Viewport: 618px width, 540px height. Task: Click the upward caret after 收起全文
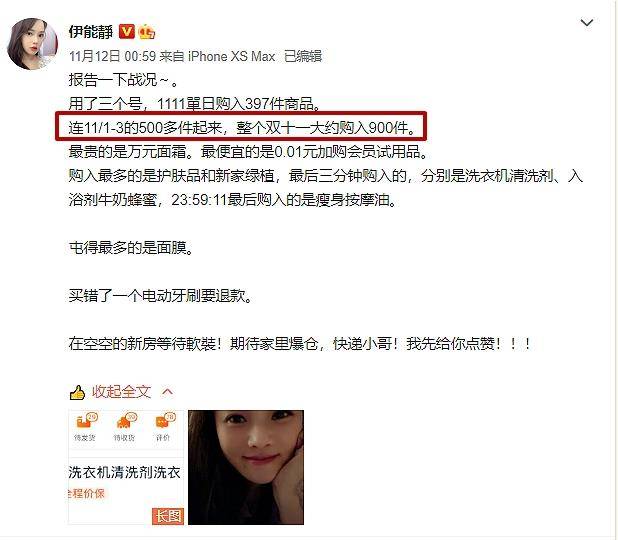click(168, 392)
